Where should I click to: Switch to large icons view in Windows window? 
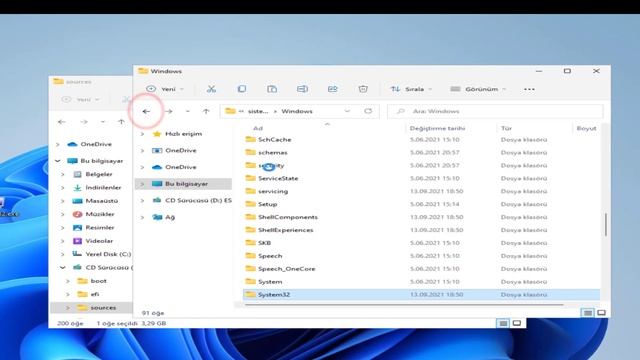pyautogui.click(x=602, y=313)
